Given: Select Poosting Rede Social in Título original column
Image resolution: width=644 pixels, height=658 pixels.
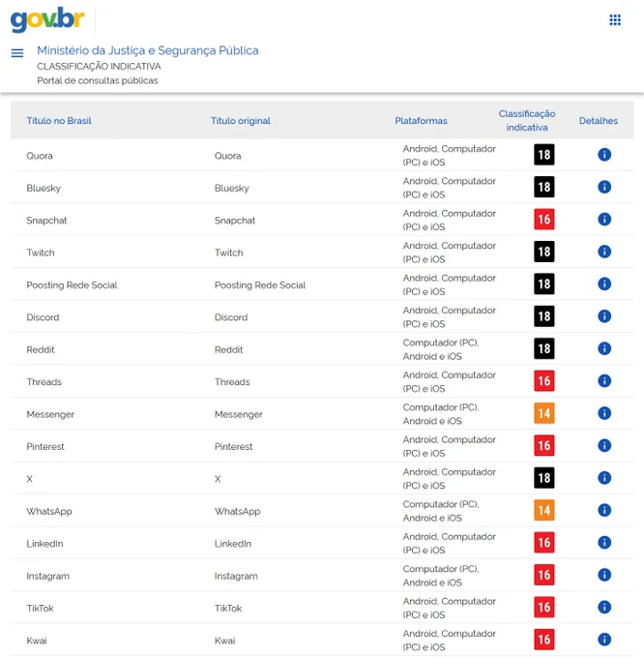Looking at the screenshot, I should point(260,285).
